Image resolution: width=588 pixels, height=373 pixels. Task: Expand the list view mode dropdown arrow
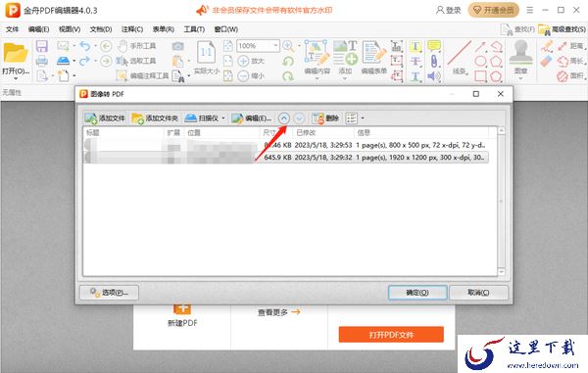tap(363, 118)
